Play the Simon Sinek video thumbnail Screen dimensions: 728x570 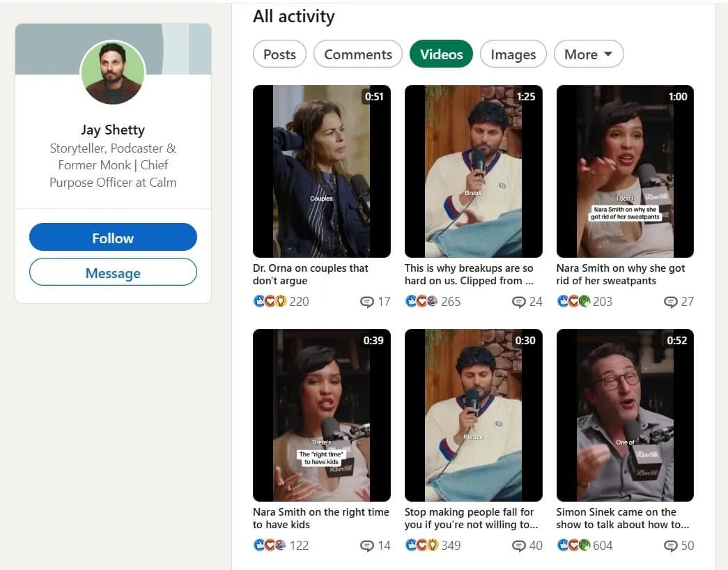625,415
